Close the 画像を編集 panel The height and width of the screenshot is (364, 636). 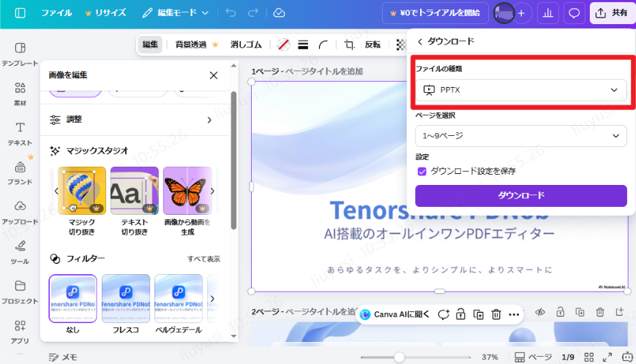pos(214,75)
